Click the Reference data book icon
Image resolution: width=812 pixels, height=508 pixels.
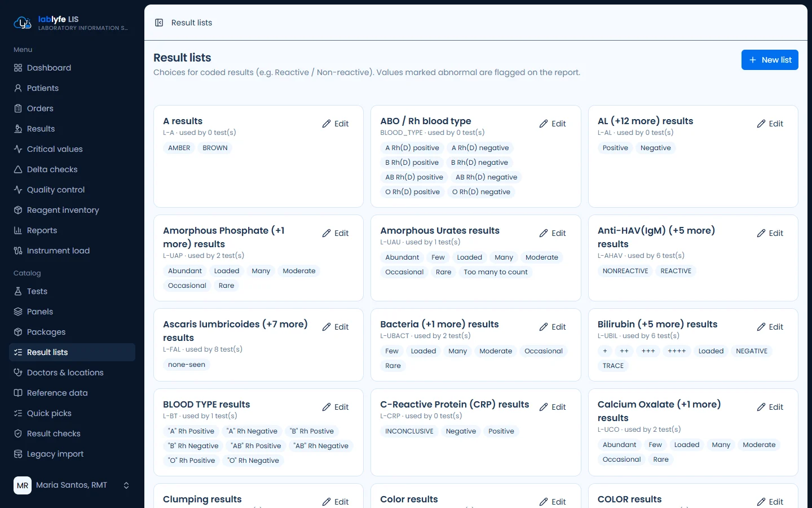tap(18, 393)
